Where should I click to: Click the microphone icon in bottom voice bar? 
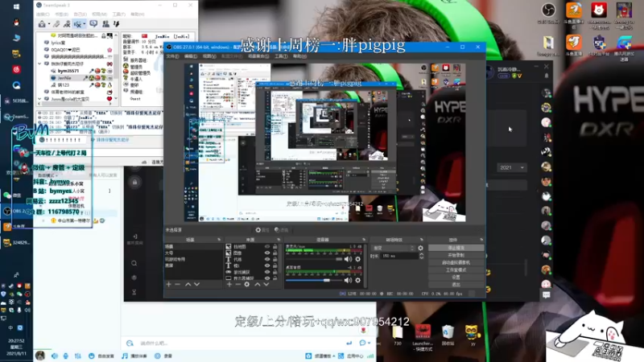(66, 356)
